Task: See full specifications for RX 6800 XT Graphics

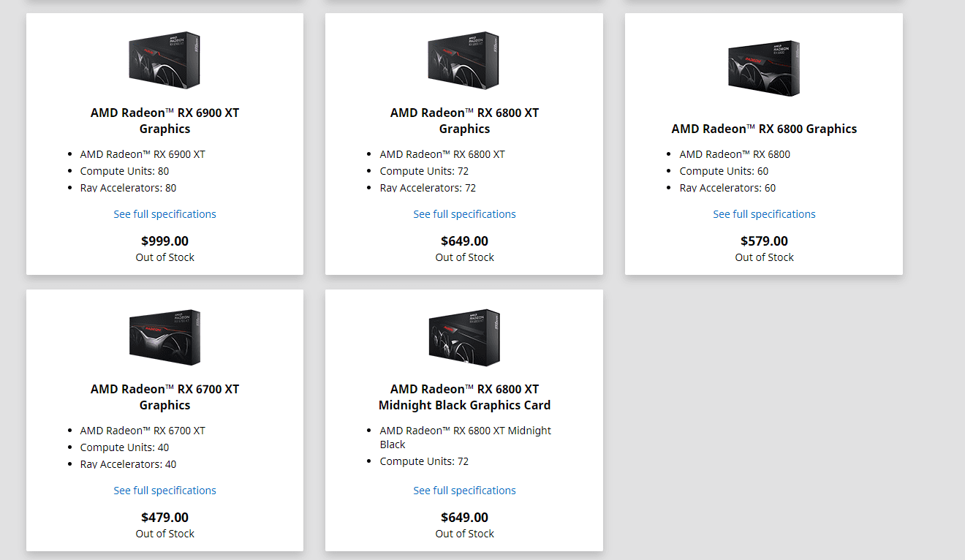Action: tap(464, 214)
